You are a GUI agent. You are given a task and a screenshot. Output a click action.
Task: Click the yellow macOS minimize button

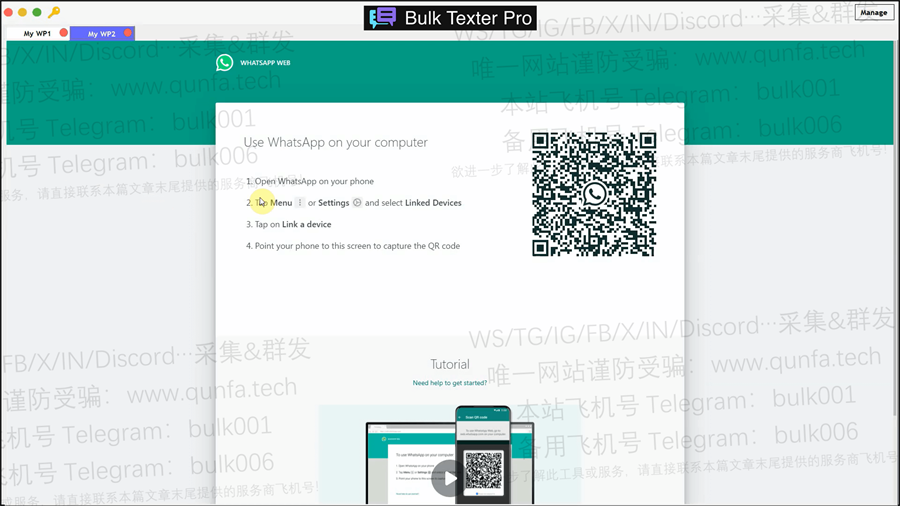(22, 12)
